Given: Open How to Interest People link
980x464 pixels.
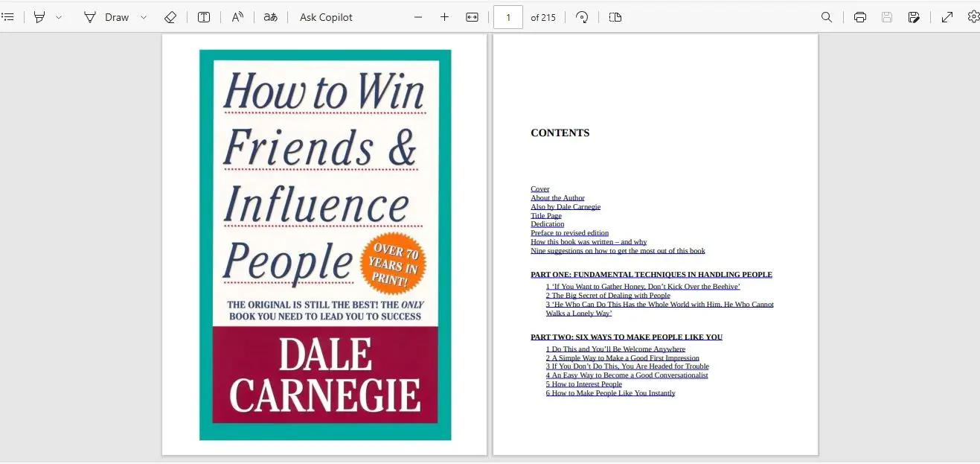Looking at the screenshot, I should (584, 384).
